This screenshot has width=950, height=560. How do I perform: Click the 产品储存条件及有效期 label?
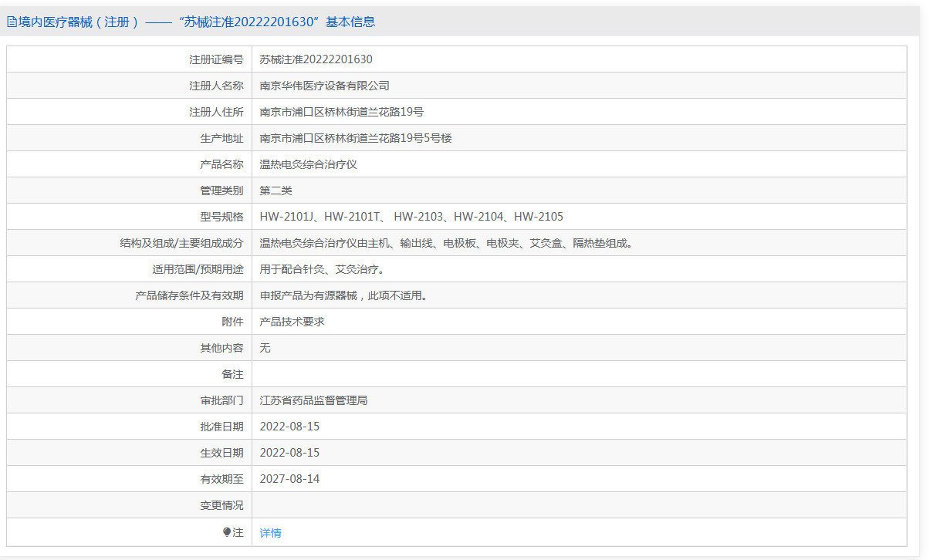click(x=189, y=295)
